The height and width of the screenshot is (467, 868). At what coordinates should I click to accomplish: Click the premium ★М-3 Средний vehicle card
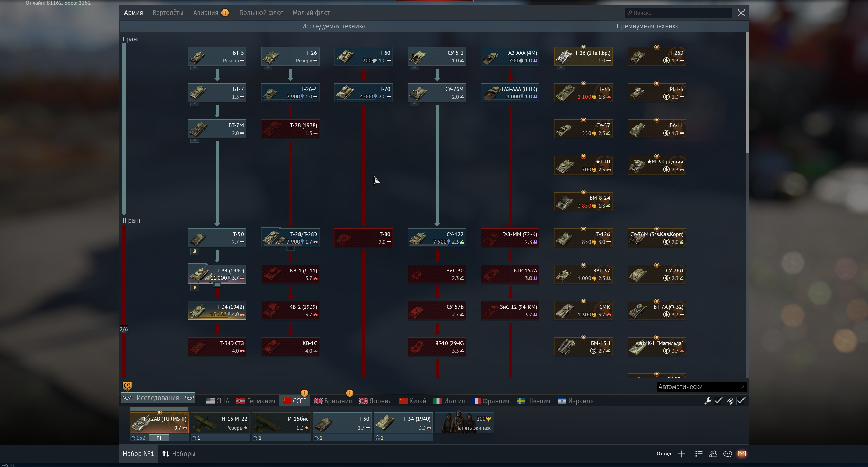click(657, 165)
